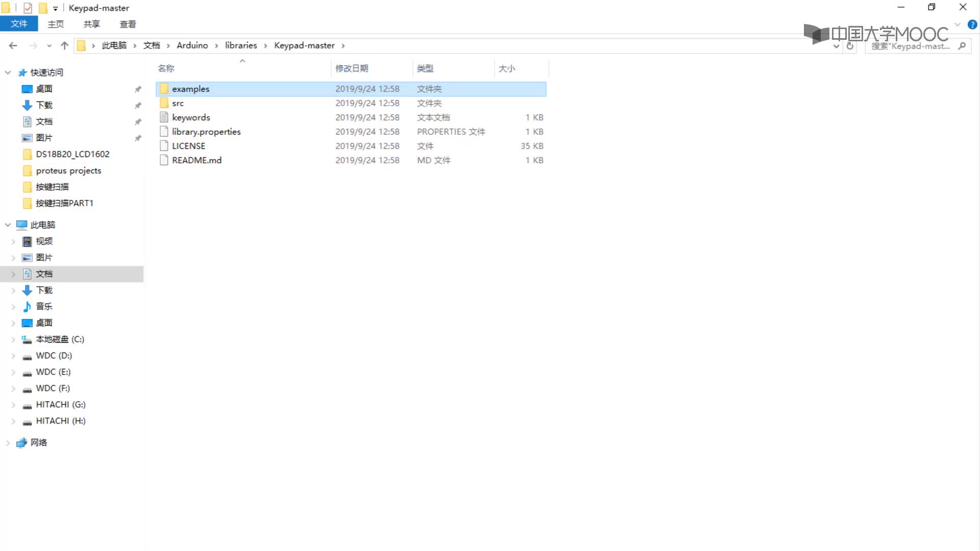Image resolution: width=980 pixels, height=551 pixels.
Task: Select 音乐 in the navigation tree
Action: (x=44, y=307)
